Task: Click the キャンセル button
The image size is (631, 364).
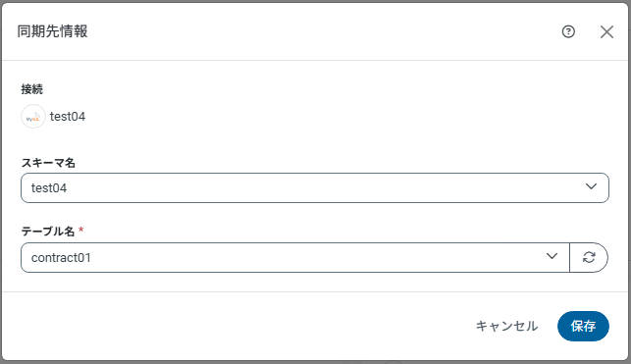Action: 506,326
